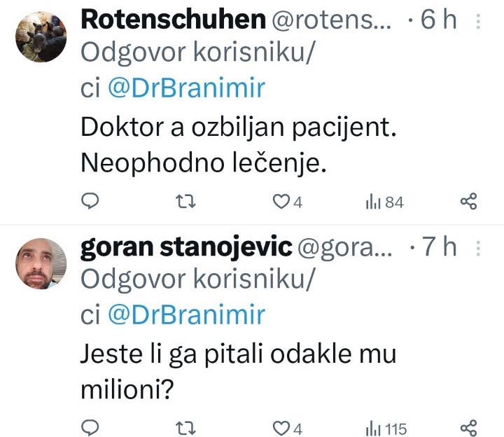
Task: Share Rotenschuhen's tweet
Action: click(468, 202)
